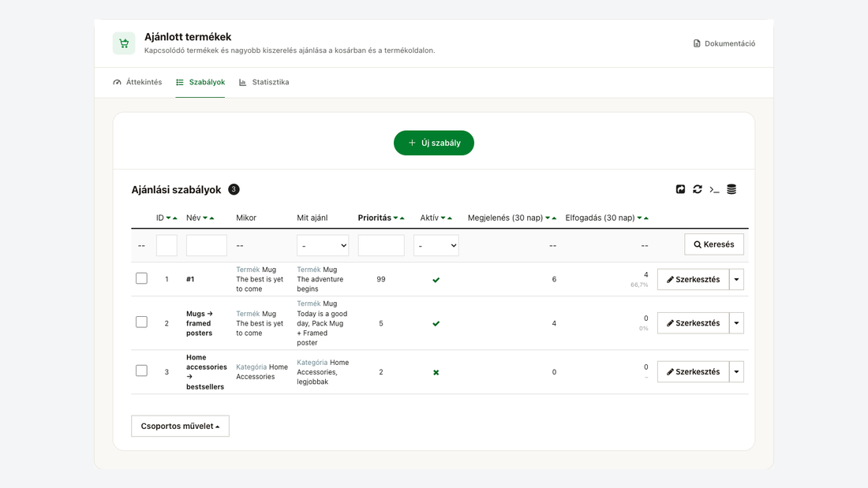
Task: Sort Név column descending
Action: click(x=205, y=218)
